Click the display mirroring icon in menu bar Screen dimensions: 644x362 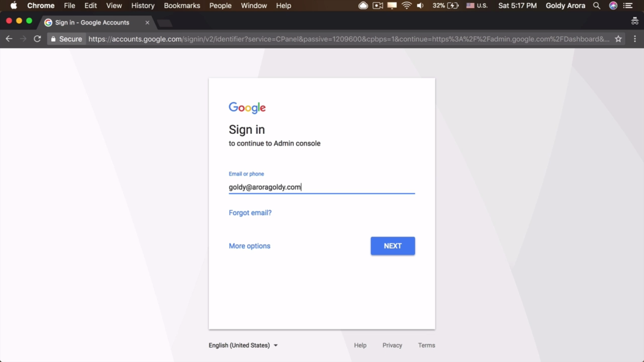392,6
